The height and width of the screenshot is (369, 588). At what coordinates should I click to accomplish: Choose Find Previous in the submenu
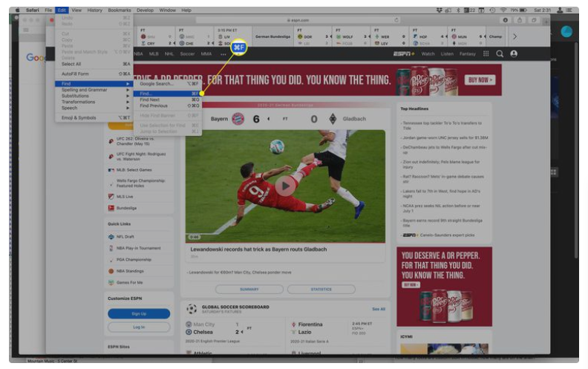tap(168, 105)
